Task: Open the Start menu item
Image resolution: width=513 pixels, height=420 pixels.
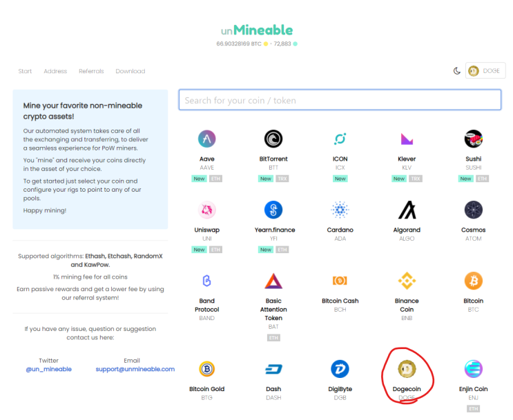Action: (25, 72)
